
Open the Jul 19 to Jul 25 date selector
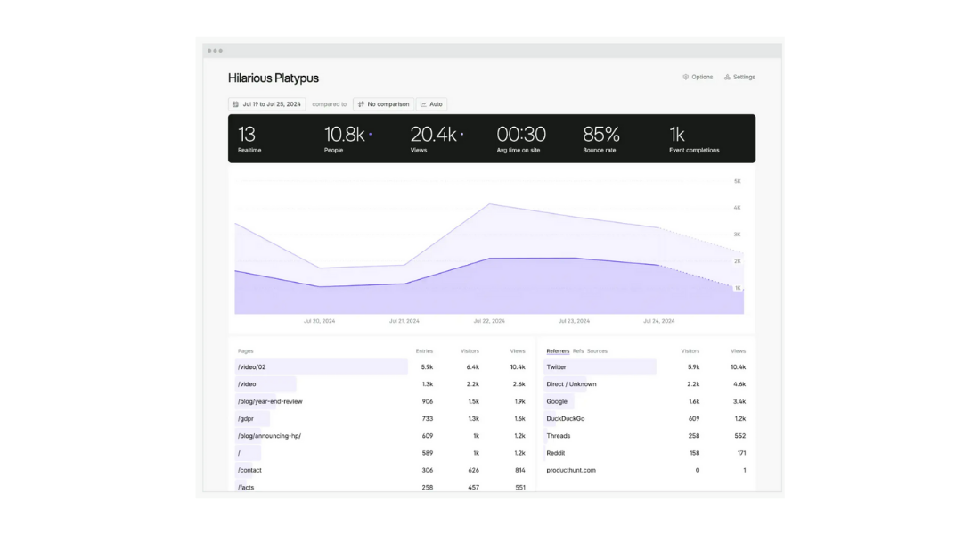[x=270, y=103]
